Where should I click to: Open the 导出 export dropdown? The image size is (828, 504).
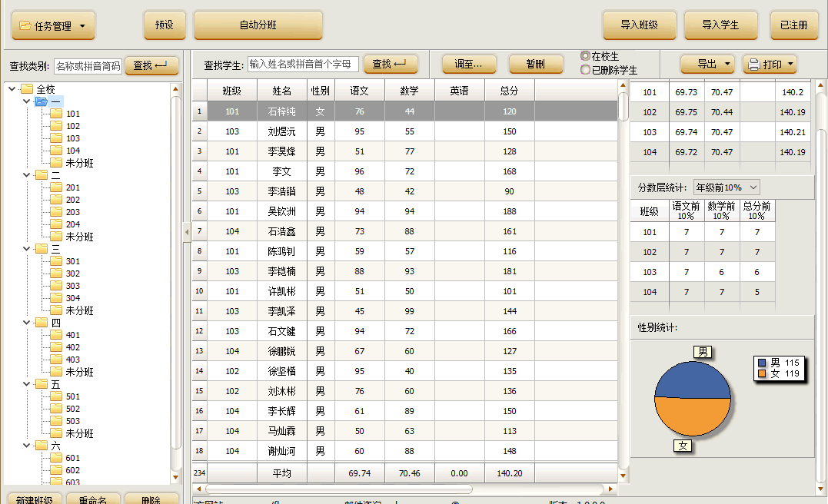tap(707, 65)
